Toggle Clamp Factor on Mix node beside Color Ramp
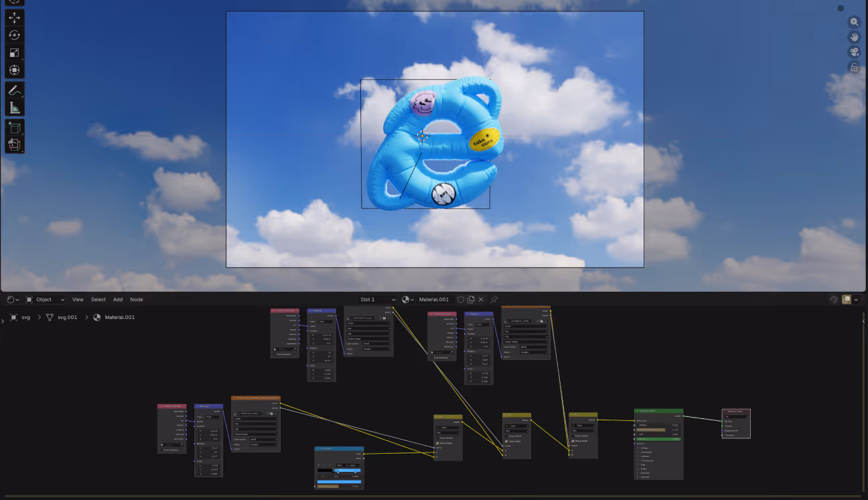Screen dimensions: 868x500 [438, 443]
